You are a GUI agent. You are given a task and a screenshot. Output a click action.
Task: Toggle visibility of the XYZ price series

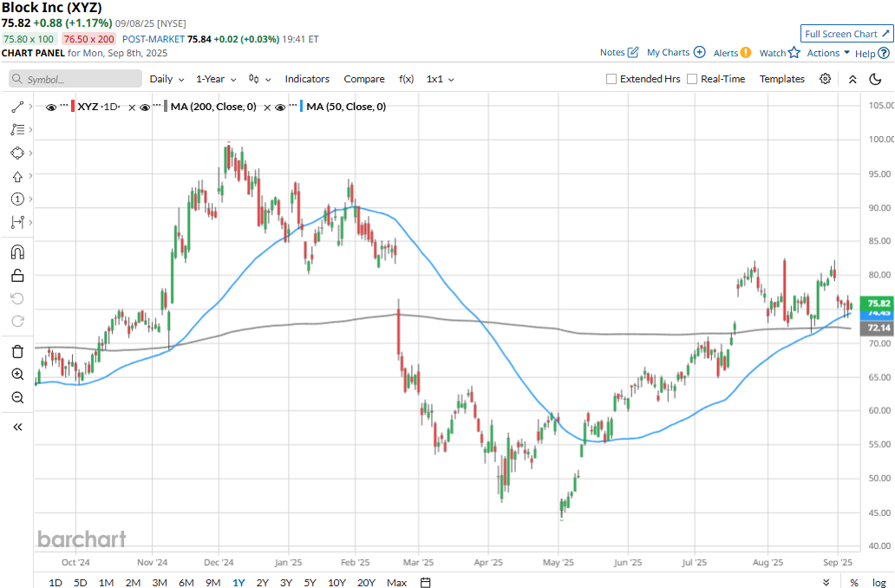tap(51, 107)
